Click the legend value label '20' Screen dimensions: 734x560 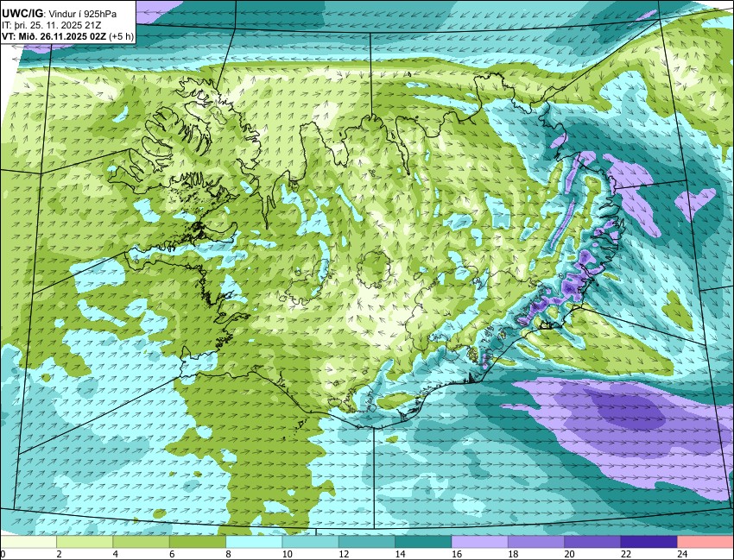(570, 554)
